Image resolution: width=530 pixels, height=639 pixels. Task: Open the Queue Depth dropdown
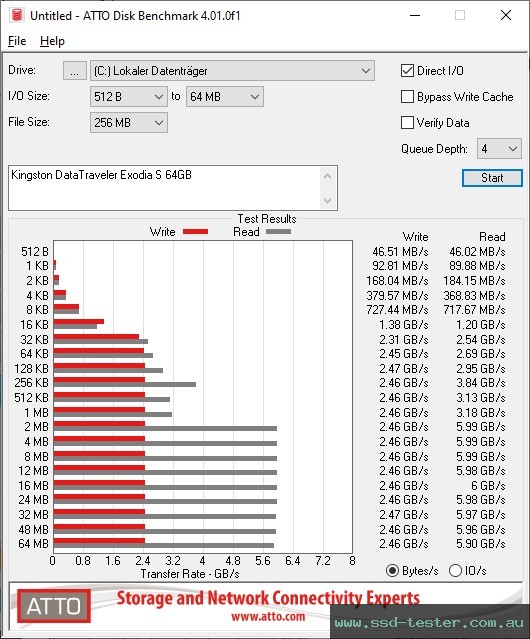(x=499, y=149)
